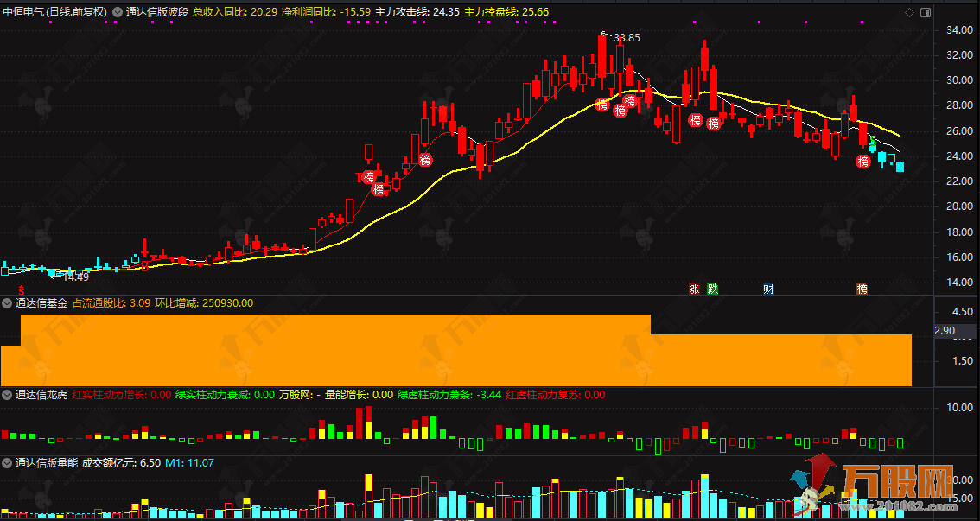Click the 榜 marker on the rightmost red candle

pyautogui.click(x=862, y=162)
